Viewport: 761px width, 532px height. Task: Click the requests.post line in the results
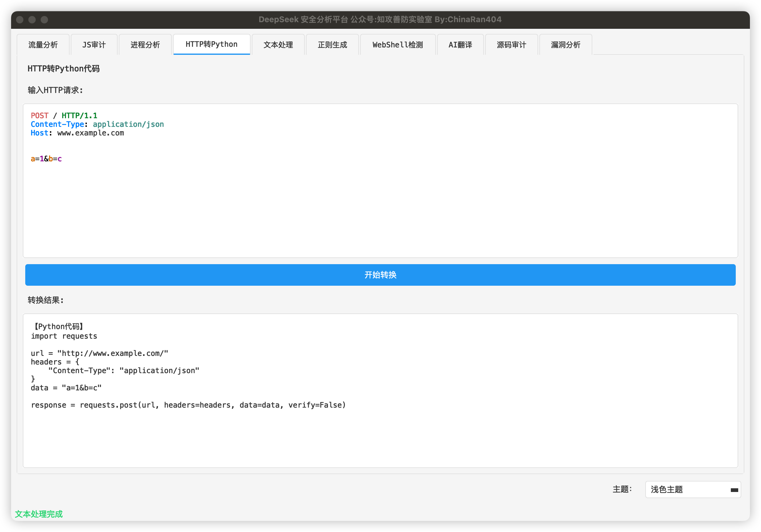click(188, 405)
